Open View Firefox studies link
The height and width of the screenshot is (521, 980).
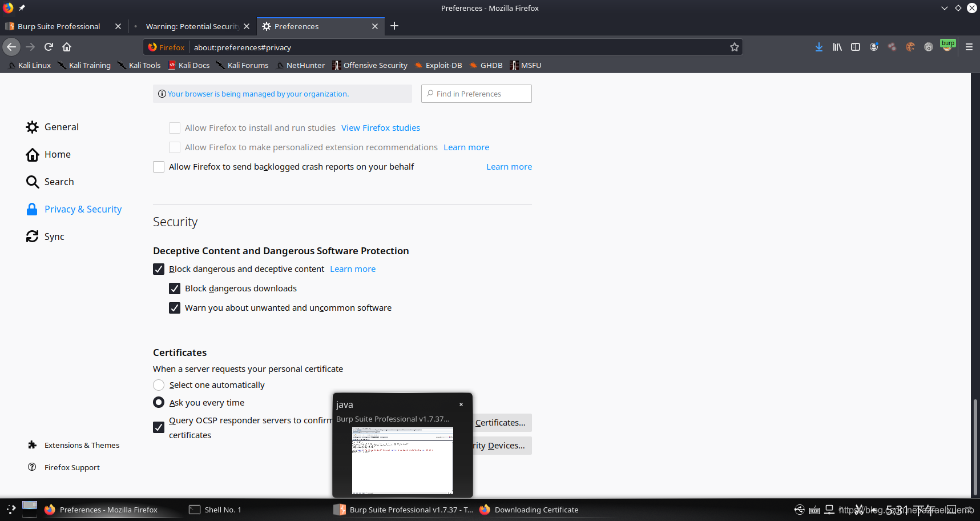click(x=381, y=128)
